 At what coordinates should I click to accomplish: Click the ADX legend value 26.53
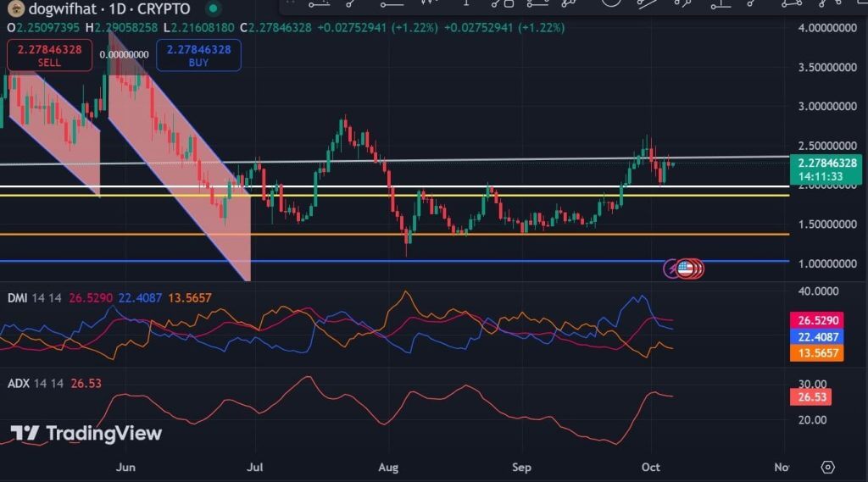click(86, 384)
